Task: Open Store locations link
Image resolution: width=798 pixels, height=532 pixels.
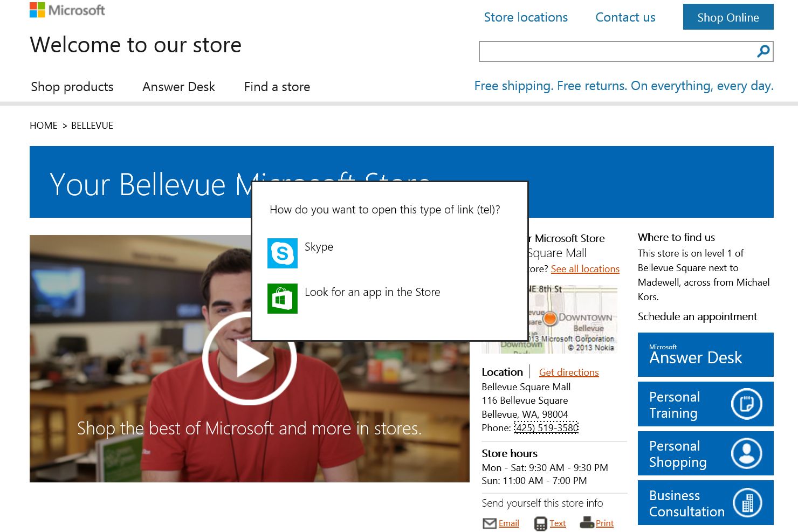Action: pyautogui.click(x=526, y=17)
